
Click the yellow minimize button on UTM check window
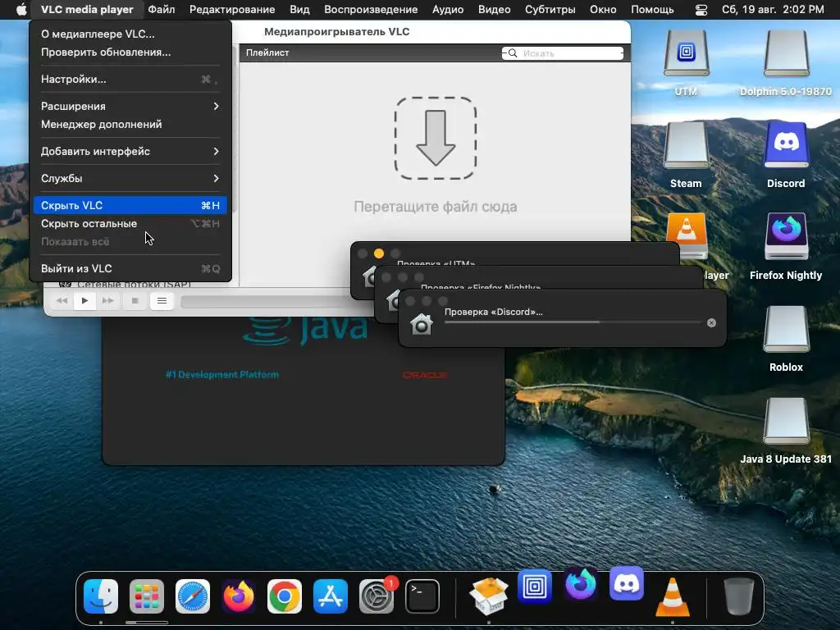pyautogui.click(x=379, y=253)
